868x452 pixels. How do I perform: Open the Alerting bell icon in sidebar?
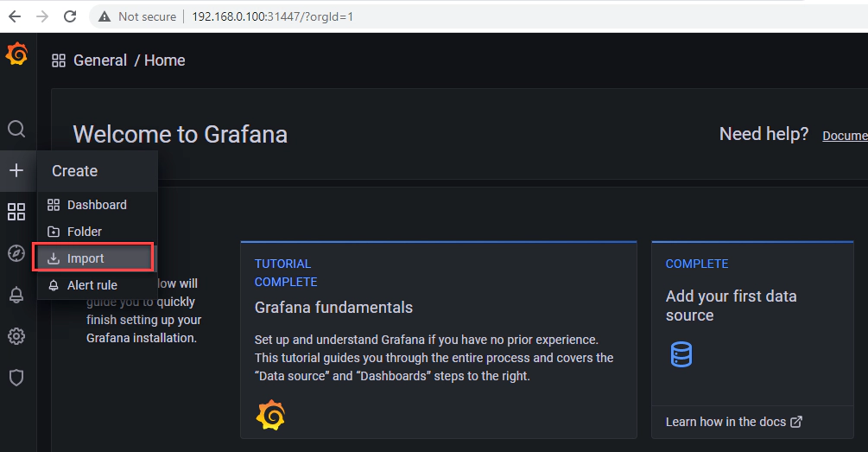(16, 295)
